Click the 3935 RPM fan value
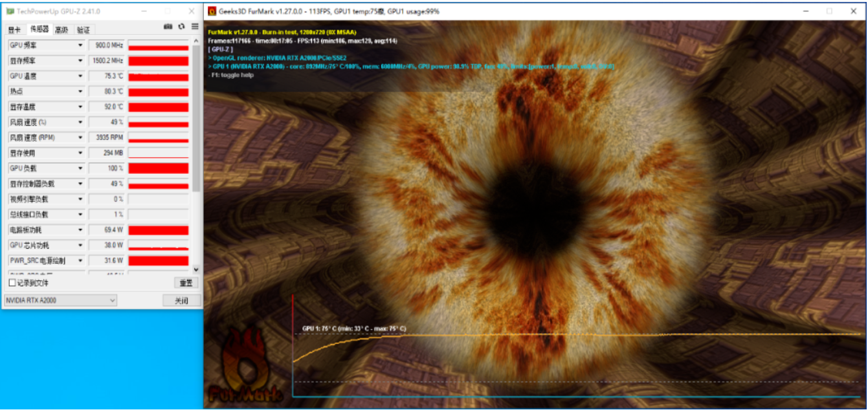The image size is (868, 412). (107, 138)
